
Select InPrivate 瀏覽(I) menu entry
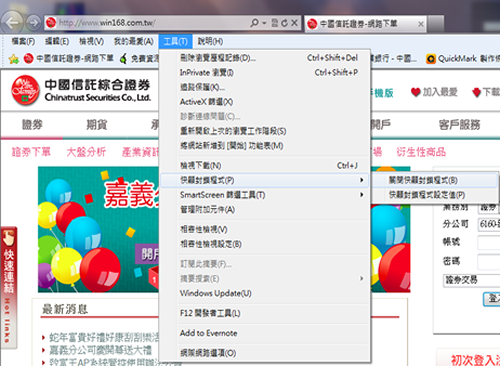265,73
